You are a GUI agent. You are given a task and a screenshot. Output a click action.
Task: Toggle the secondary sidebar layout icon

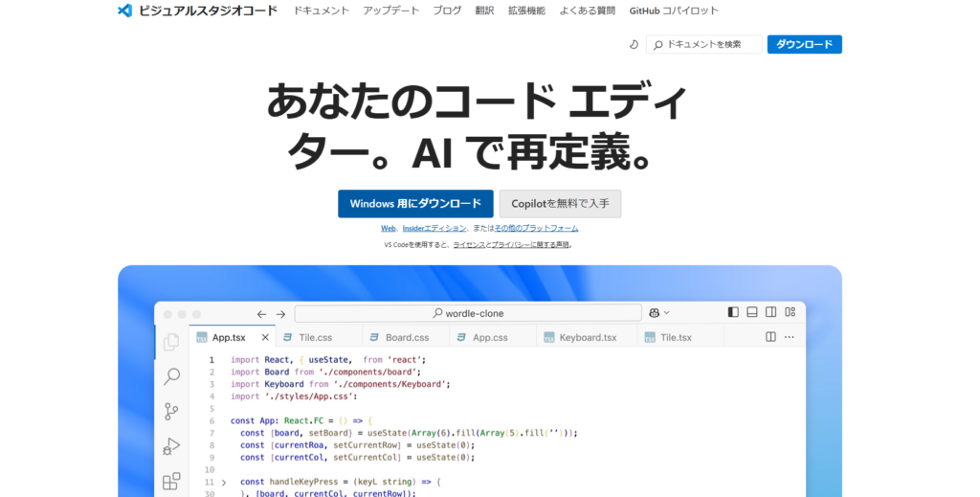(x=771, y=312)
